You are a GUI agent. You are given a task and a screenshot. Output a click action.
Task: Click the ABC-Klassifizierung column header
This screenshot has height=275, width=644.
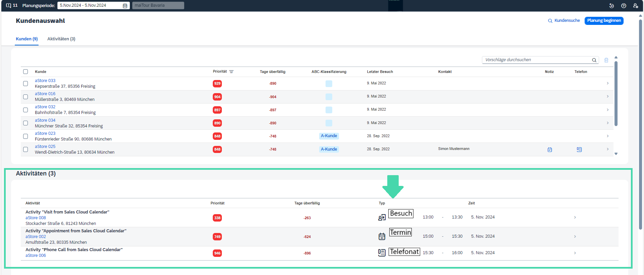(x=329, y=72)
